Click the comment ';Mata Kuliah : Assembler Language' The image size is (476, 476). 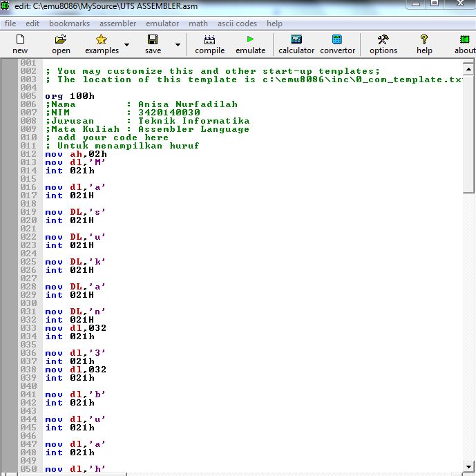click(147, 129)
